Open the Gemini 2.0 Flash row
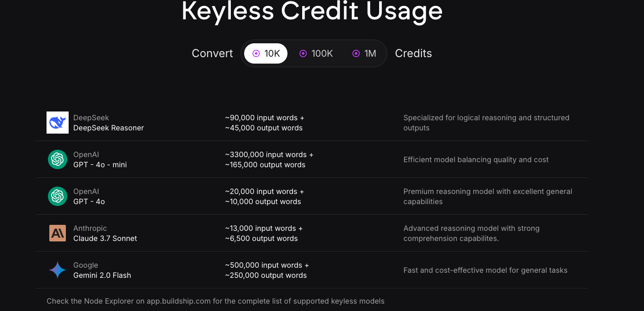The image size is (644, 311). pos(312,270)
